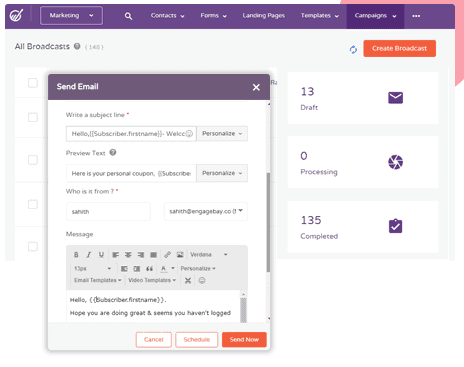Toggle underline formatting in message editor
Image resolution: width=464 pixels, height=367 pixels.
click(101, 255)
